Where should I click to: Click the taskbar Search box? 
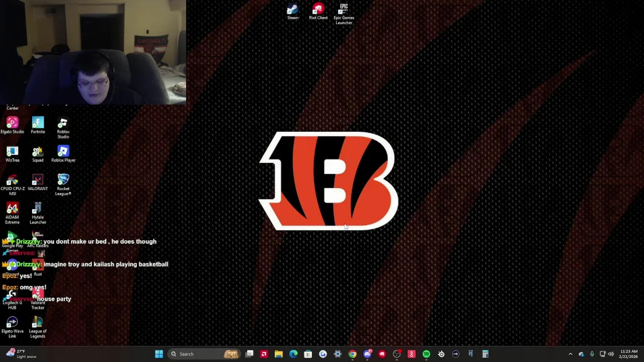(x=204, y=354)
